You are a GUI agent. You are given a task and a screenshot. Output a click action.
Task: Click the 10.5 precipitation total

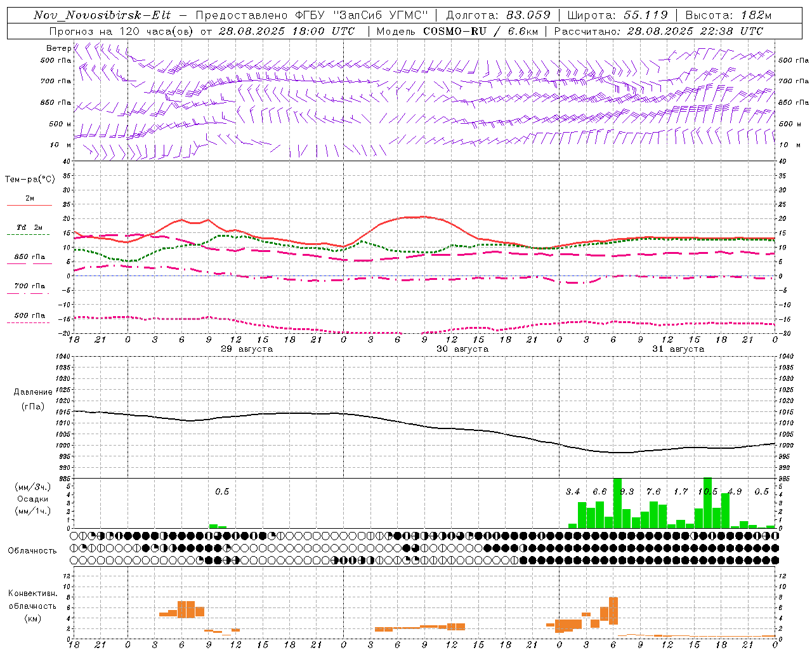(707, 491)
